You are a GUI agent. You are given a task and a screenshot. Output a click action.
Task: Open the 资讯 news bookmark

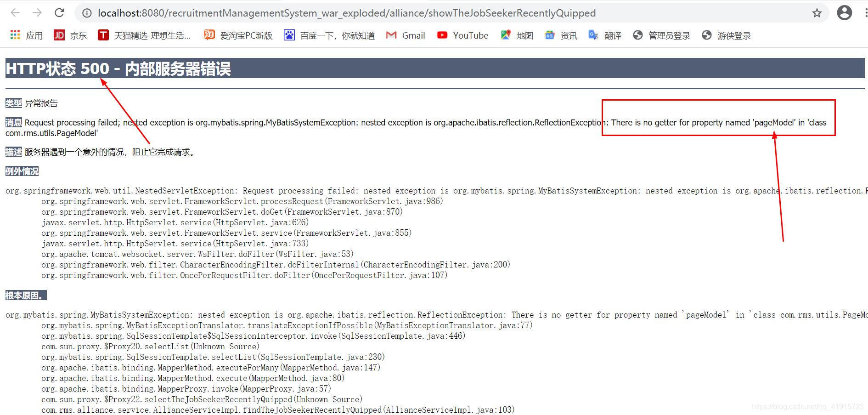[x=561, y=35]
